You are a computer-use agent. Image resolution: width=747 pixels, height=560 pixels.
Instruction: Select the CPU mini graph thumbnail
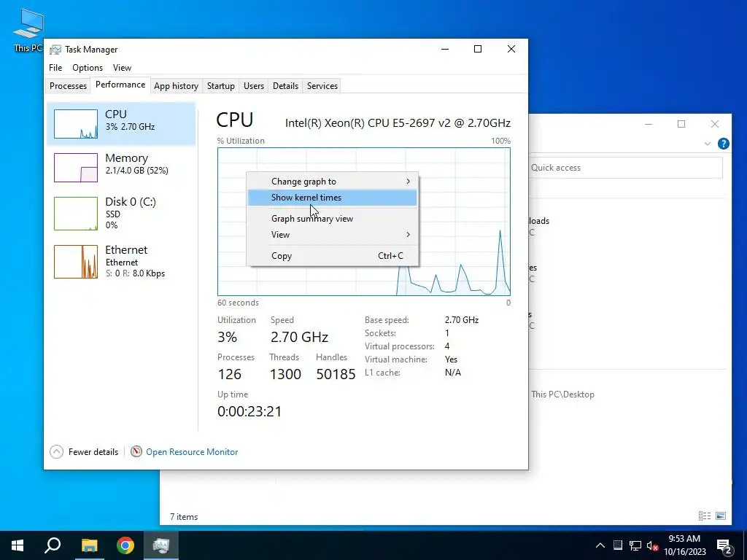tap(76, 124)
